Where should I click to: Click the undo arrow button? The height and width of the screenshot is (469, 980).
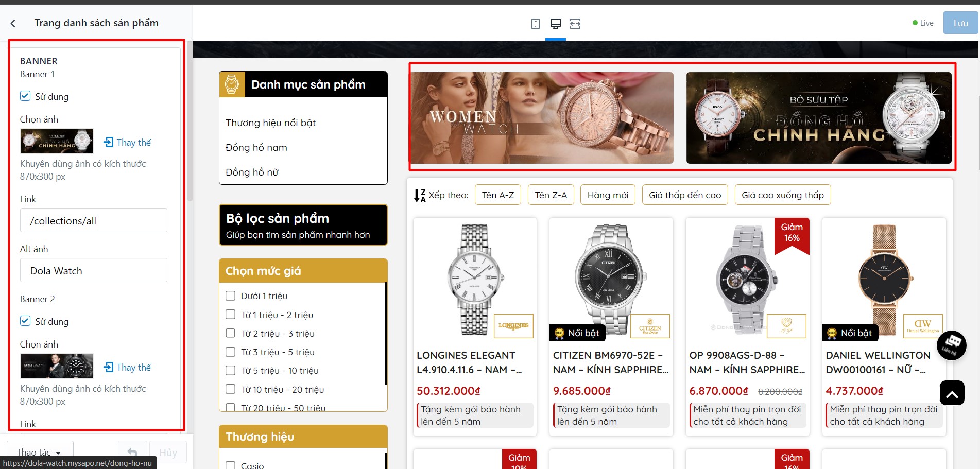[x=132, y=453]
